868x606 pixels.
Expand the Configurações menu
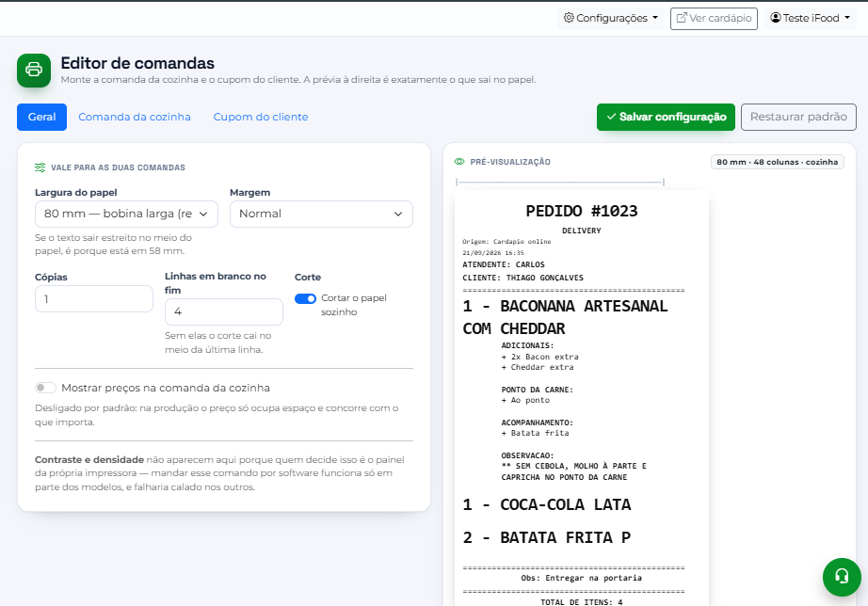(611, 18)
